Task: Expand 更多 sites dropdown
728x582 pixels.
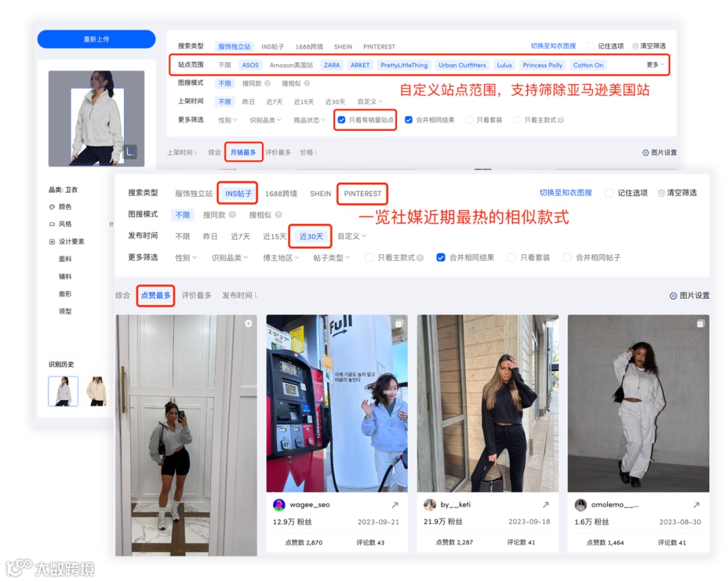Action: point(655,65)
